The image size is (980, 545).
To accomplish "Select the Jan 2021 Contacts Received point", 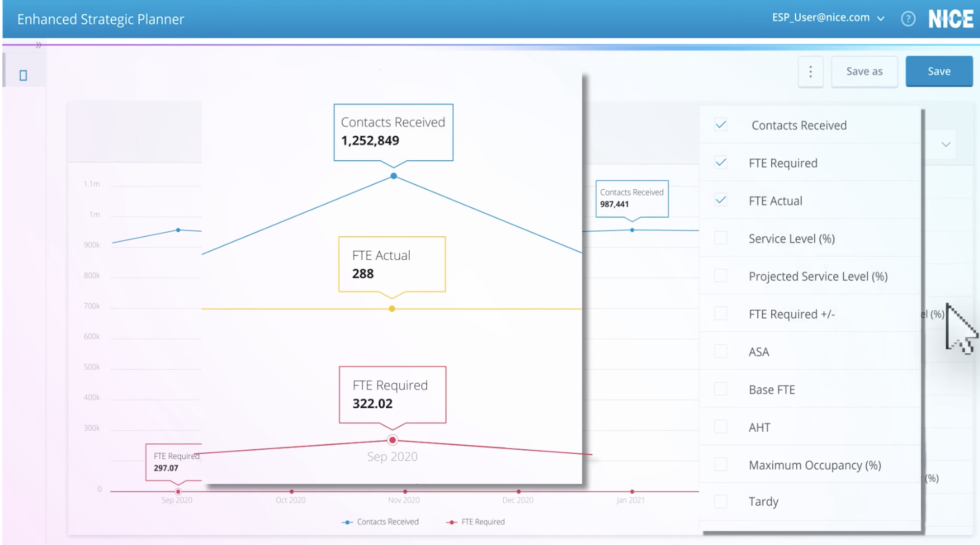I will (x=632, y=230).
